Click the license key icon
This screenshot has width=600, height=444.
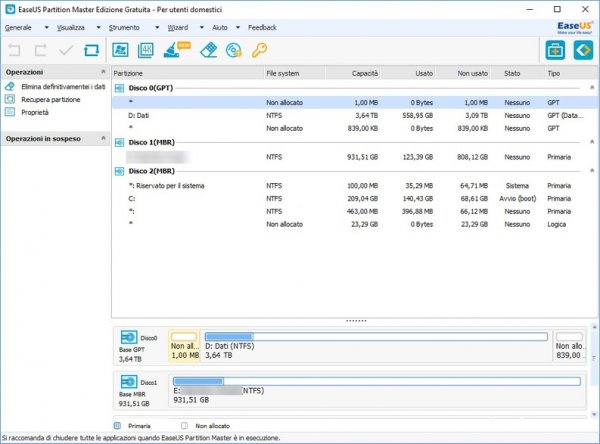click(259, 50)
